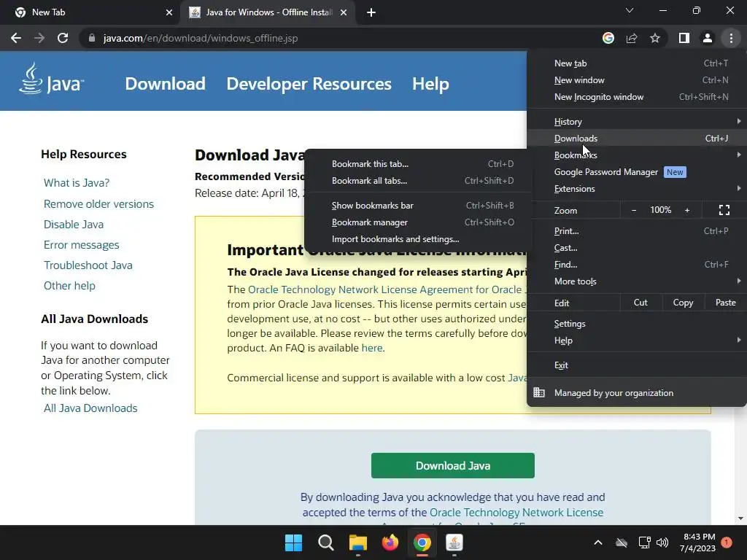Click the Java logo

52,79
